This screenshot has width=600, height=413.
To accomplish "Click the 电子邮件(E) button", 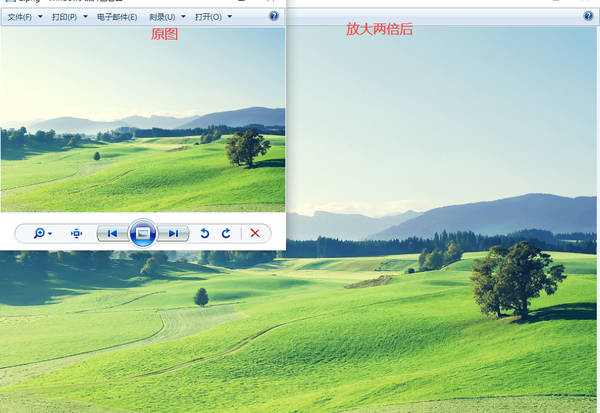I will [x=117, y=17].
